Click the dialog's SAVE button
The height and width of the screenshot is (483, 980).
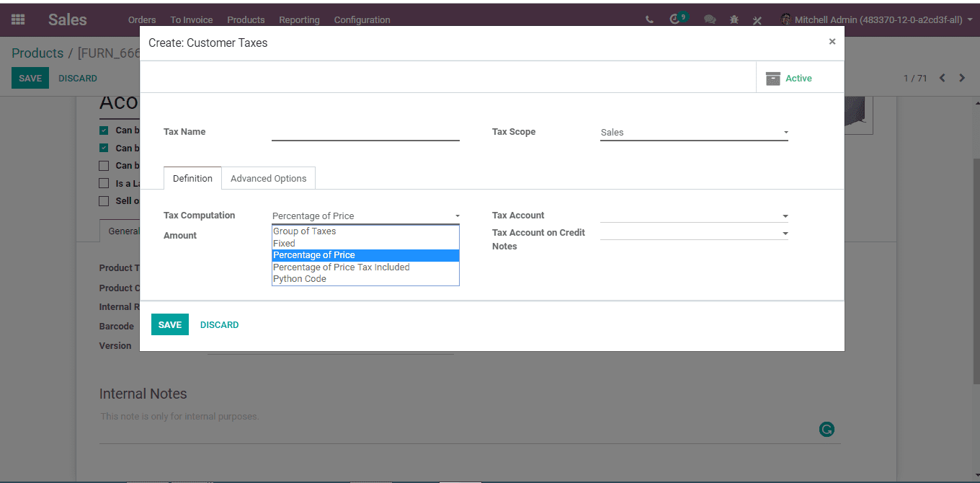pos(170,324)
